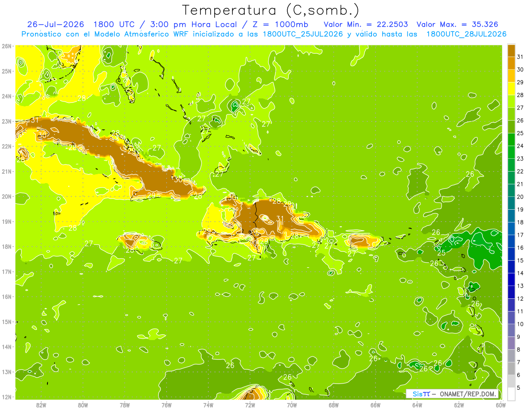This screenshot has height=411, width=532.
Task: Click the "12N" latitude axis label
Action: tap(7, 397)
